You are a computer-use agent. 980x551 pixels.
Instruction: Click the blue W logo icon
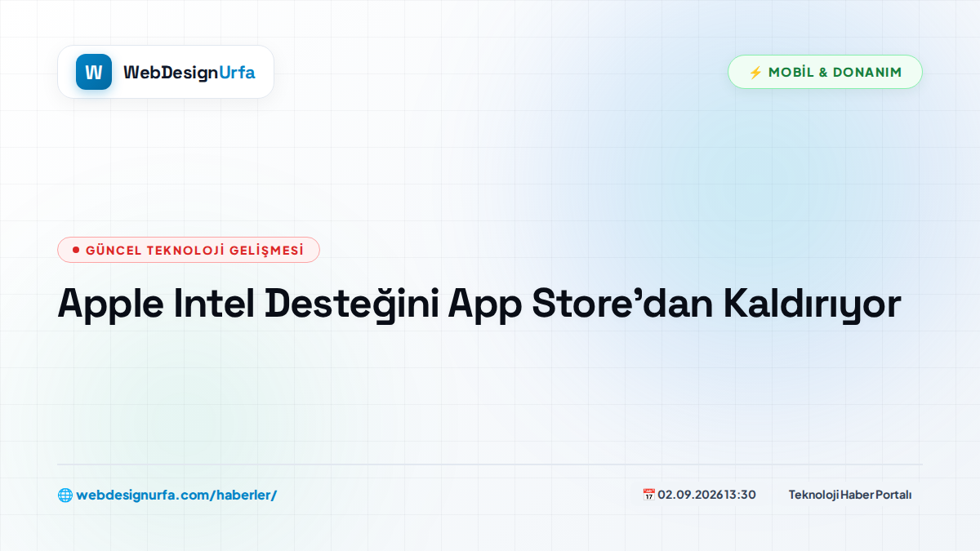point(94,72)
